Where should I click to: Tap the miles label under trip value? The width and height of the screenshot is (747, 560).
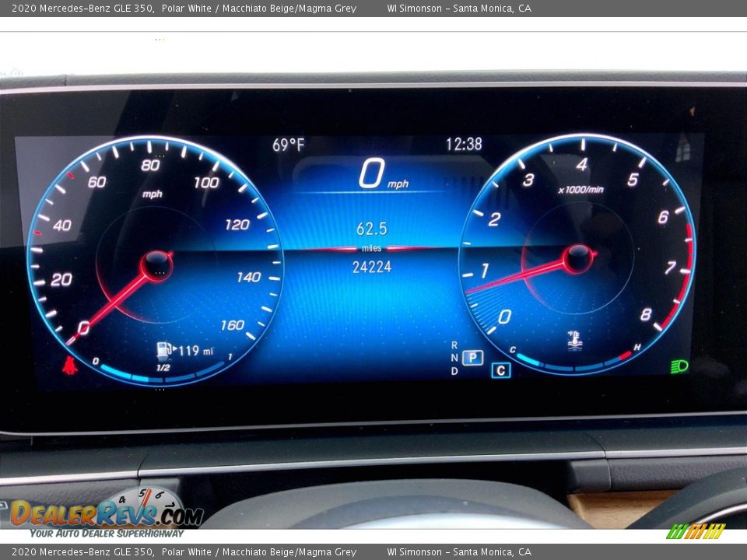click(x=372, y=248)
